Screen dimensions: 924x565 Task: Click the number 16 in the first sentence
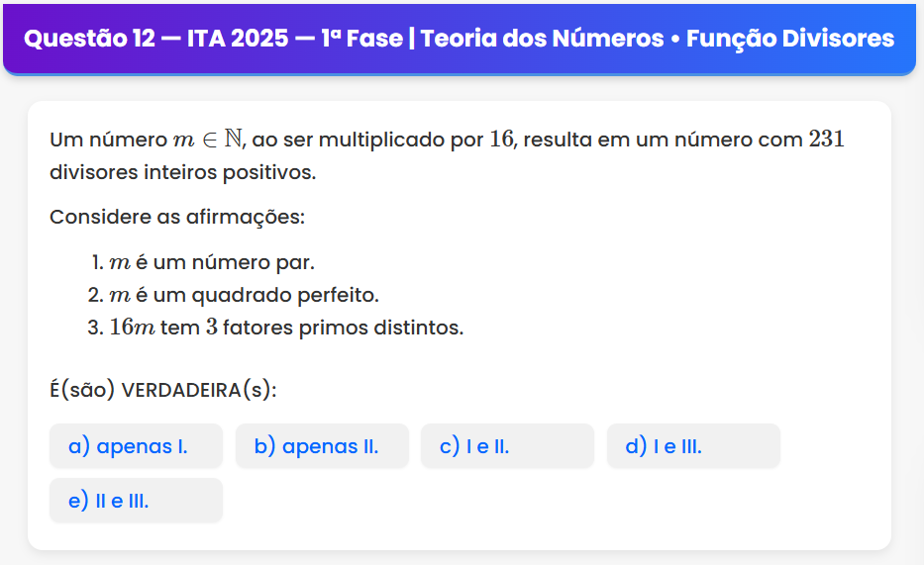point(501,140)
